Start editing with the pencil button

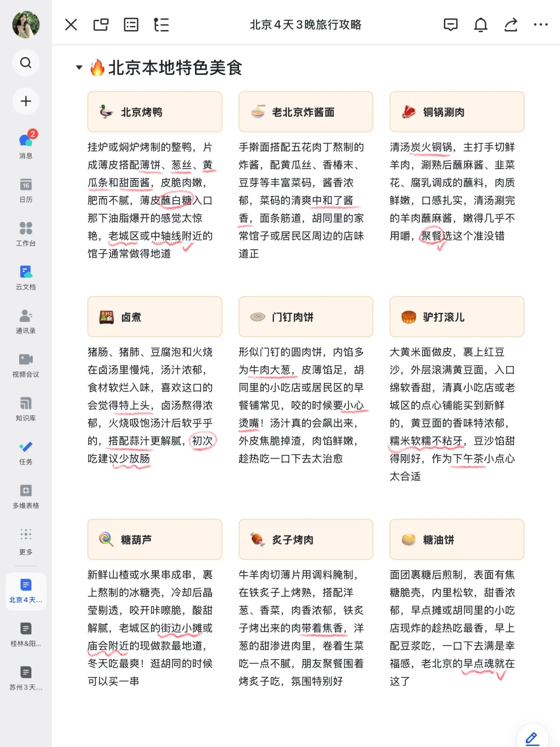click(531, 737)
